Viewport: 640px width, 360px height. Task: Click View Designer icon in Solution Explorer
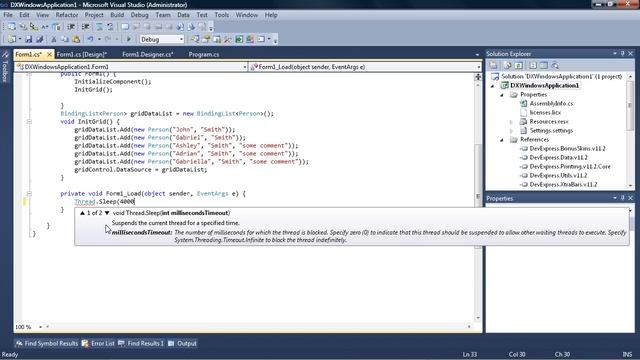(544, 65)
